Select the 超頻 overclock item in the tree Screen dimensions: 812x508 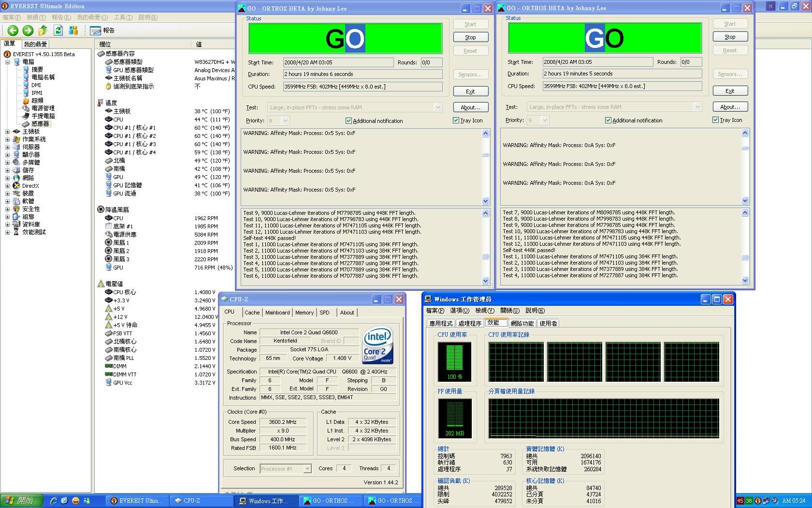pyautogui.click(x=37, y=101)
